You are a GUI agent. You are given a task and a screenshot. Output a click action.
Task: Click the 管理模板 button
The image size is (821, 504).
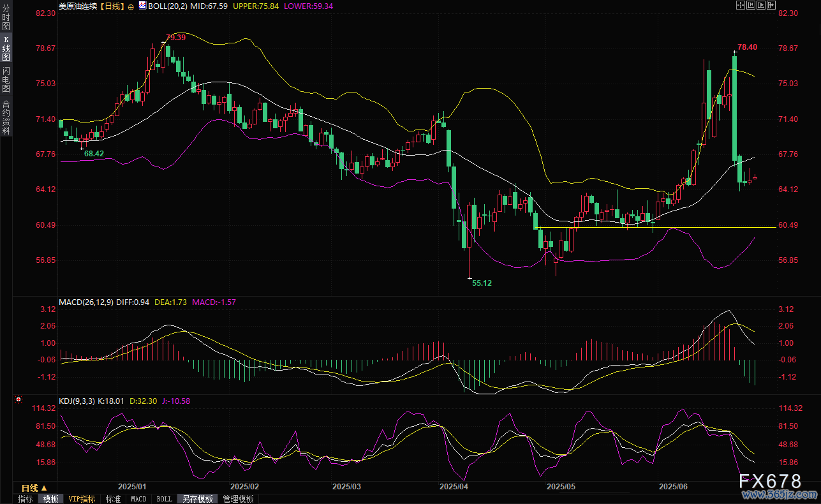239,499
